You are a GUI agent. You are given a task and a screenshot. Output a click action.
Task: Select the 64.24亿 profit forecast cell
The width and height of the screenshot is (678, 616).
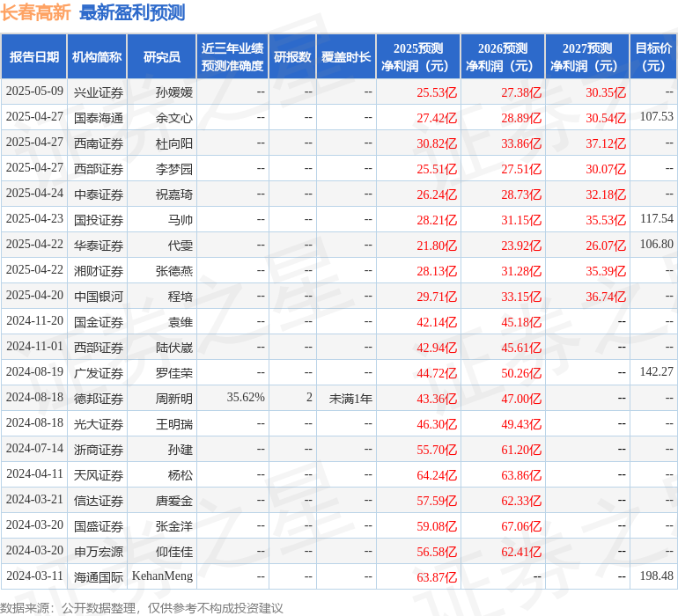pos(437,474)
